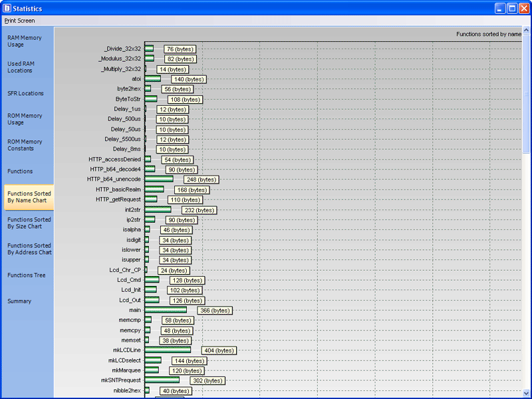Click the mkMarquee function name
The image size is (532, 399).
[126, 370]
